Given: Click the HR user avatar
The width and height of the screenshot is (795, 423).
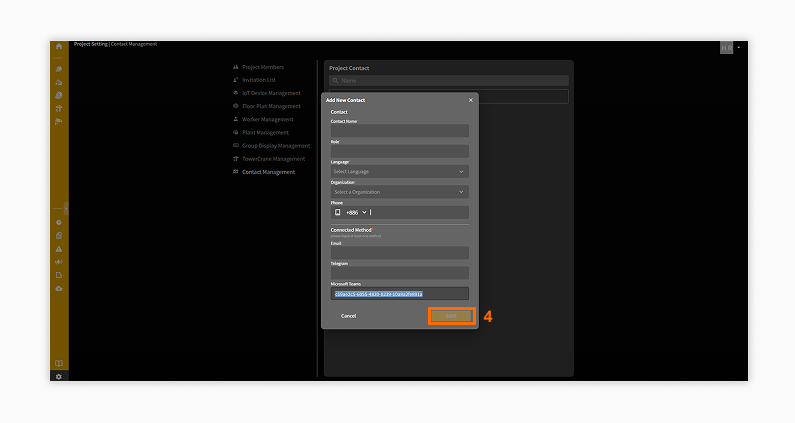Looking at the screenshot, I should point(726,47).
